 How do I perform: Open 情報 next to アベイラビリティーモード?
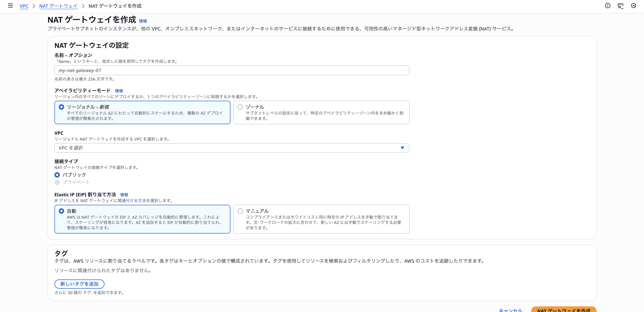[118, 91]
